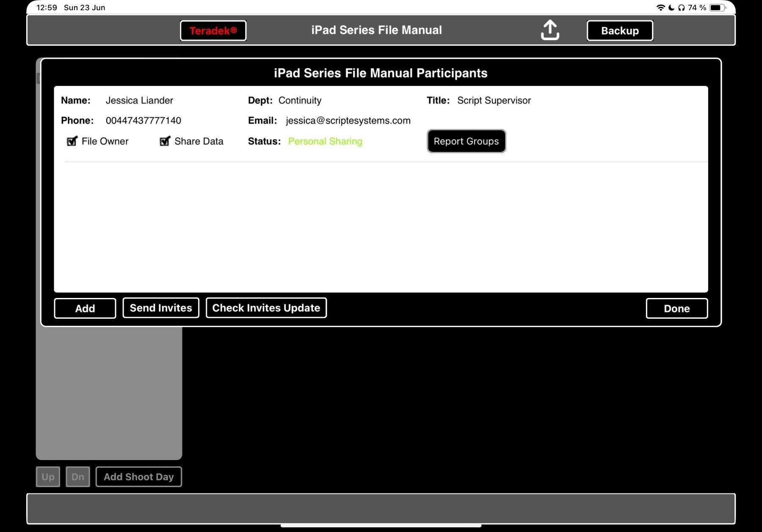This screenshot has width=762, height=532.
Task: Select the Continuity department value
Action: tap(300, 100)
